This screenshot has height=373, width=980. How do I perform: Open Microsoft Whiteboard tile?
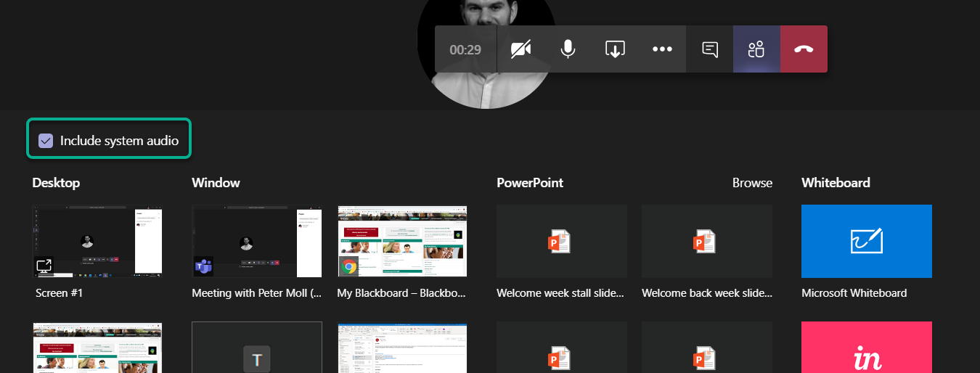(867, 242)
